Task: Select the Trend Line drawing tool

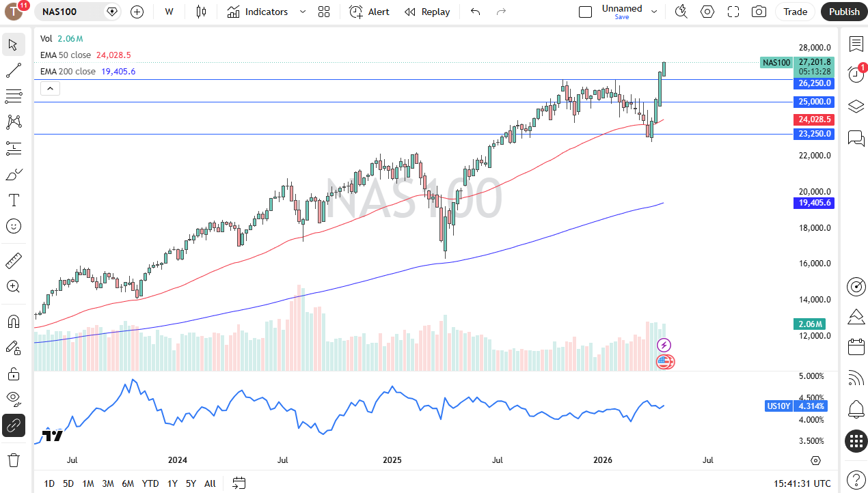Action: [x=14, y=70]
